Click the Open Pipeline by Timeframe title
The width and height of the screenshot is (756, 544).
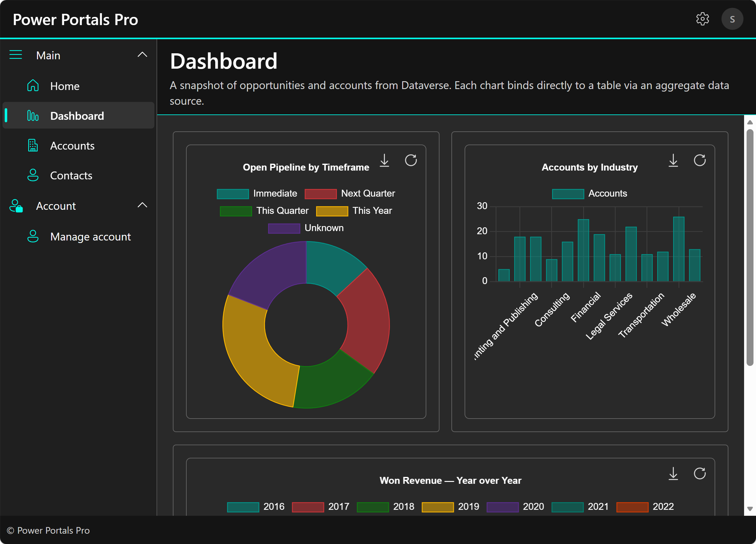tap(306, 167)
